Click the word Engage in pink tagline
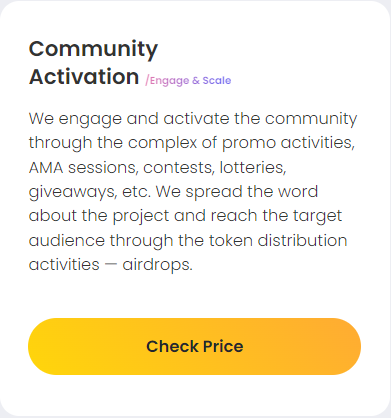The width and height of the screenshot is (391, 418). (169, 81)
